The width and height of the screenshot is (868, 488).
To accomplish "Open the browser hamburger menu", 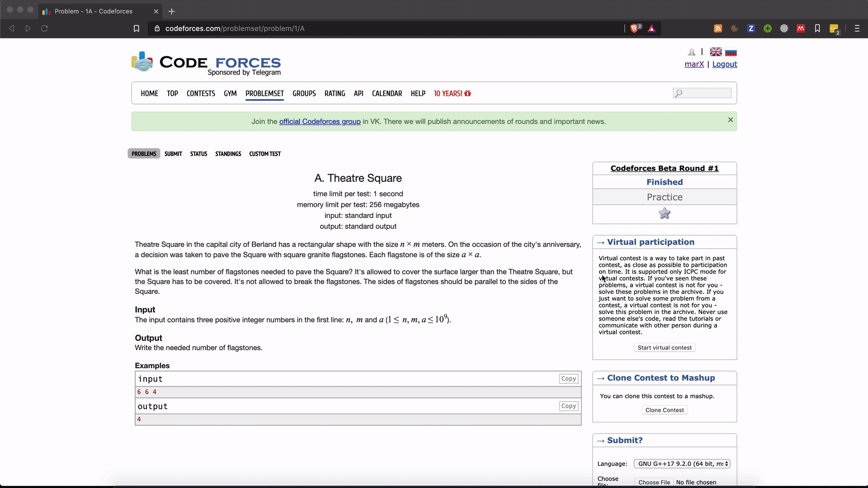I will pos(857,29).
